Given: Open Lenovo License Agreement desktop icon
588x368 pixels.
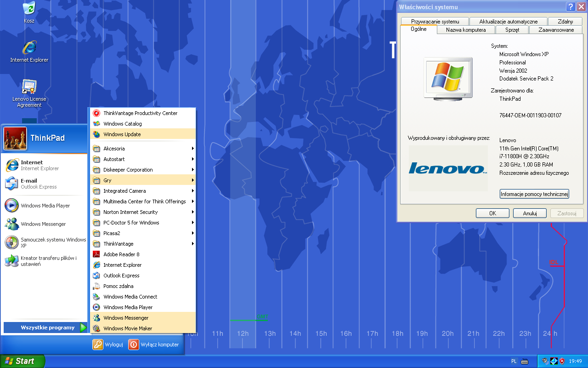Looking at the screenshot, I should pyautogui.click(x=29, y=87).
